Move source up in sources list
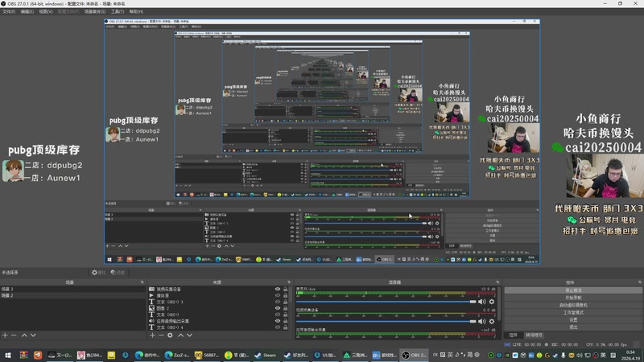 point(180,335)
